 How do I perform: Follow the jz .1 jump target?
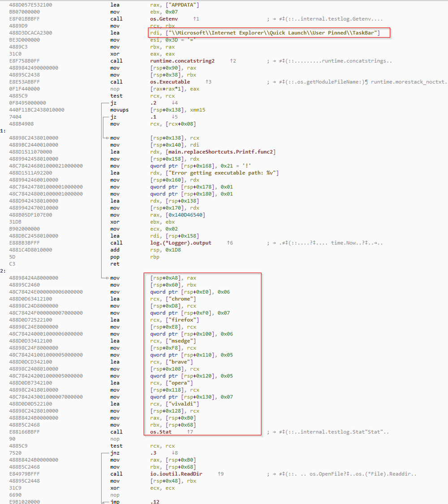[153, 117]
